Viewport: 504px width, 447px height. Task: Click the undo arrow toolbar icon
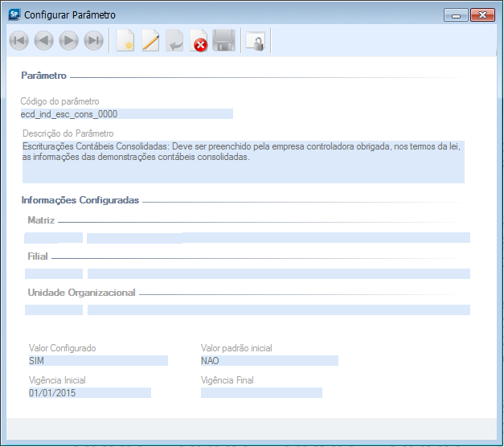[174, 40]
